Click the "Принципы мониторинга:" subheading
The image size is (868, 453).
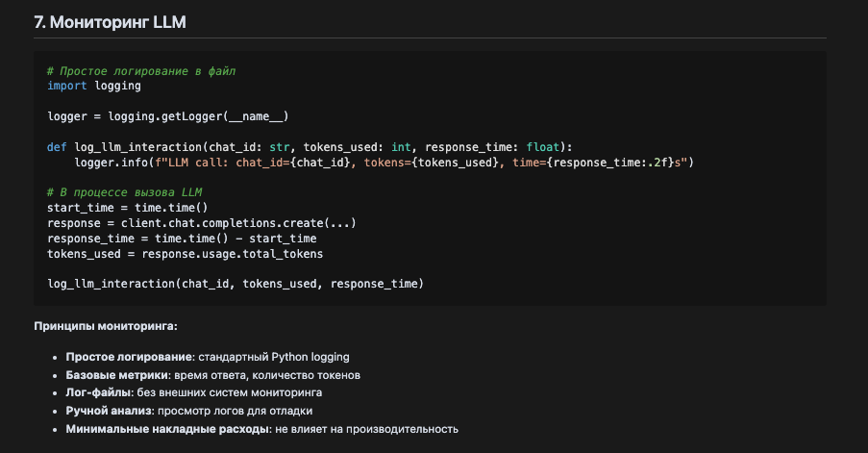pyautogui.click(x=106, y=326)
